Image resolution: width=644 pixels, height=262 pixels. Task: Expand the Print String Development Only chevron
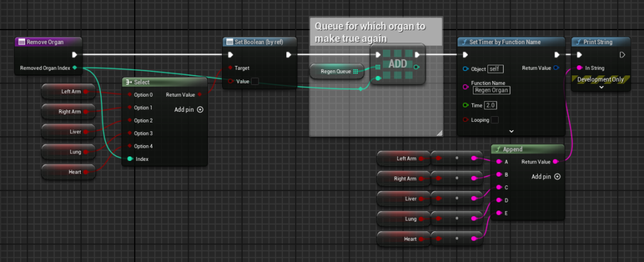pyautogui.click(x=601, y=87)
